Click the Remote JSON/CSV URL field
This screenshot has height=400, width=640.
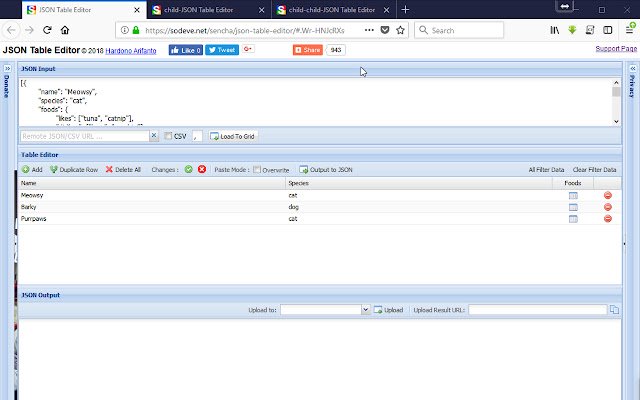tap(90, 135)
